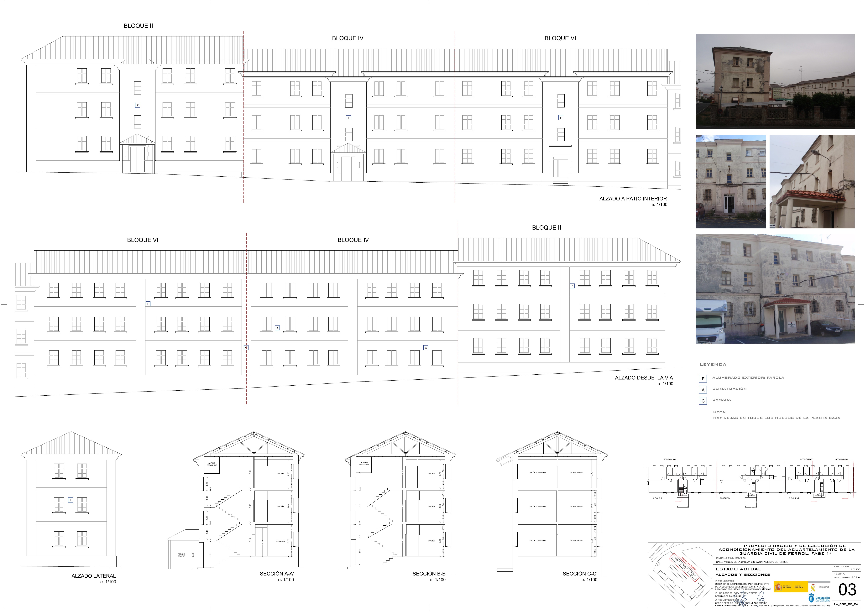Viewport: 868px width, 614px height.
Task: Click the A marker beside the Bloque IV middle-floor window
Action: 277,328
